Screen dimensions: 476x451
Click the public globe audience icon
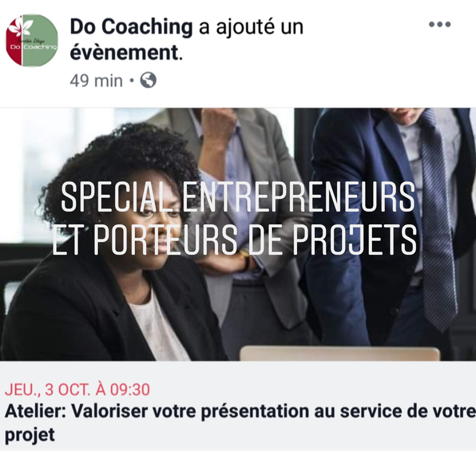tap(148, 80)
